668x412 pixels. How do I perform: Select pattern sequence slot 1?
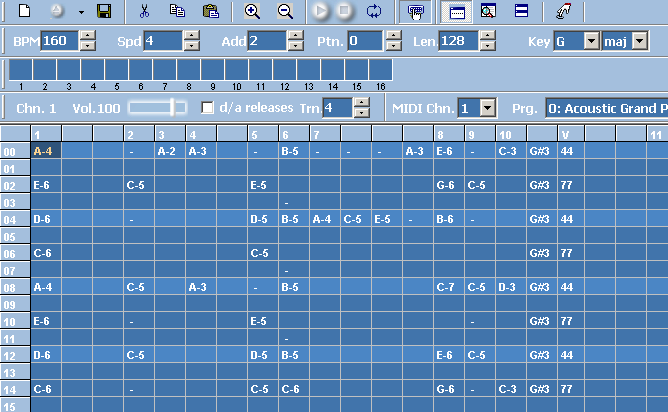20,70
